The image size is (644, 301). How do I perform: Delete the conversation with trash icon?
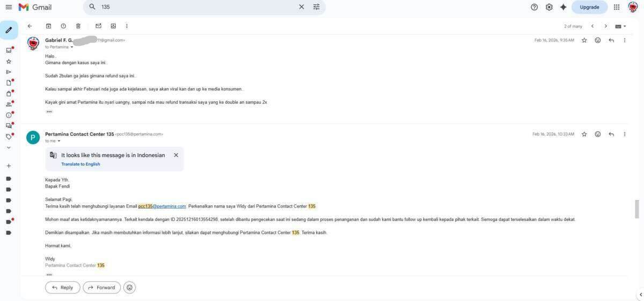[78, 26]
